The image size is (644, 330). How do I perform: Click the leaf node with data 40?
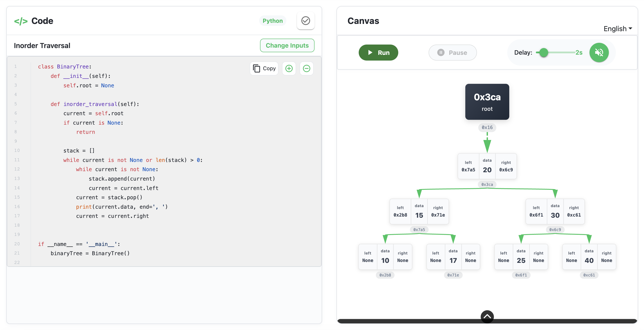pyautogui.click(x=589, y=257)
